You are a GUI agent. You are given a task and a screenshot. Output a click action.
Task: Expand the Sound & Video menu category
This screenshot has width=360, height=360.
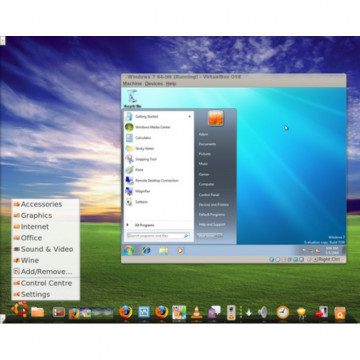tap(45, 249)
